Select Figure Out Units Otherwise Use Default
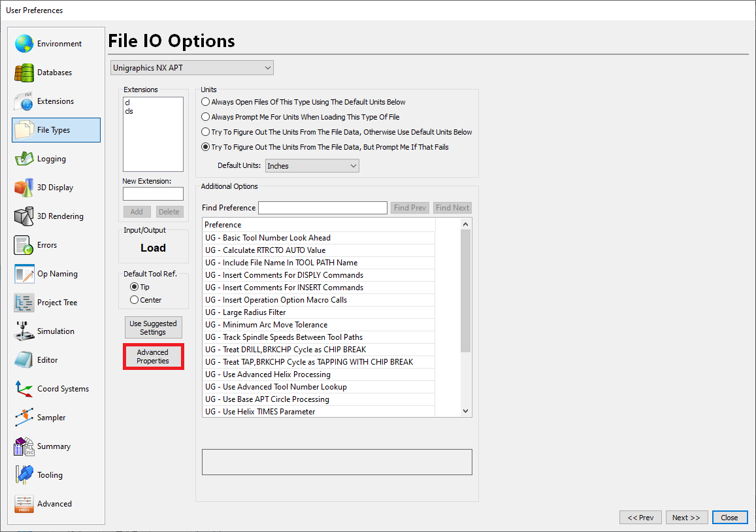The width and height of the screenshot is (756, 532). 205,131
